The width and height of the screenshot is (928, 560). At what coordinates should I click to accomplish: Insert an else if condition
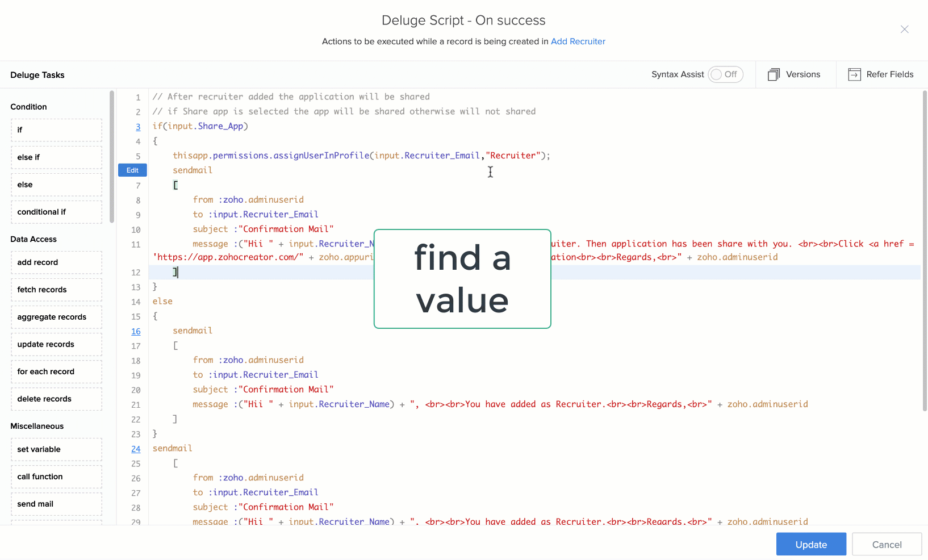coord(56,157)
